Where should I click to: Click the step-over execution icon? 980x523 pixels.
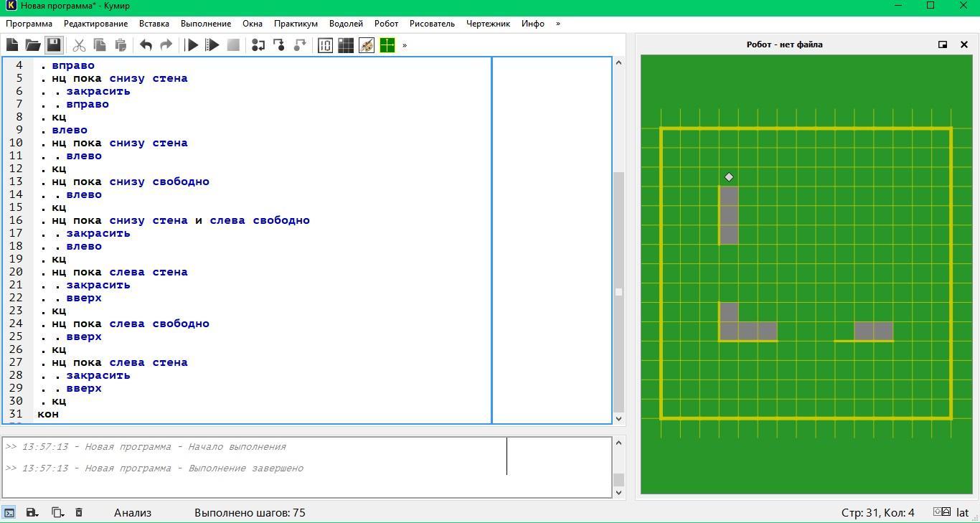pos(258,45)
